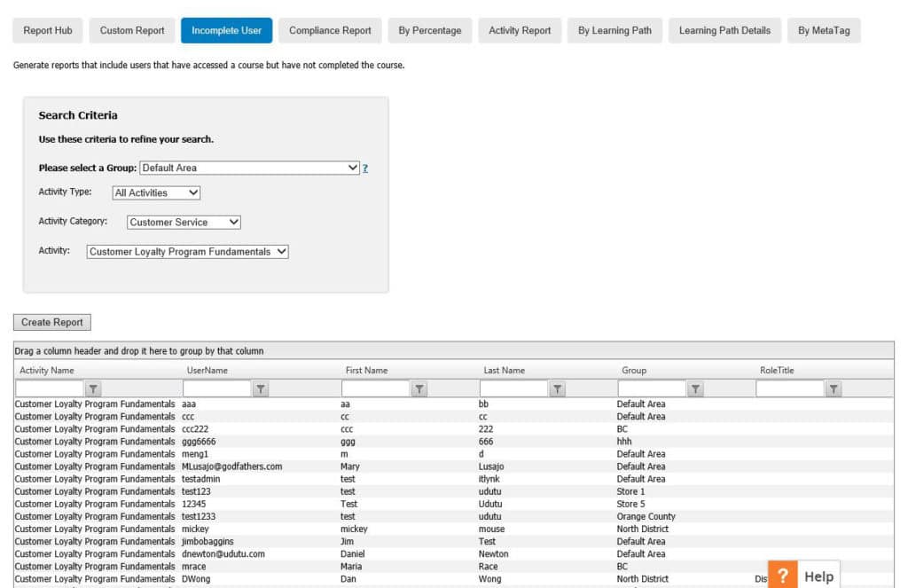Click the filter icon for Last Name column
This screenshot has height=588, width=908.
click(x=558, y=388)
